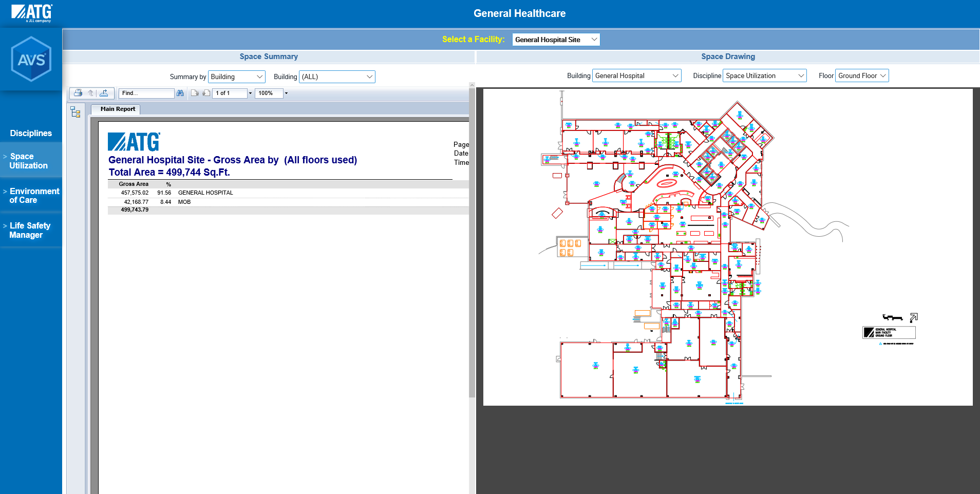
Task: Click the Space Summary panel header
Action: coord(269,56)
